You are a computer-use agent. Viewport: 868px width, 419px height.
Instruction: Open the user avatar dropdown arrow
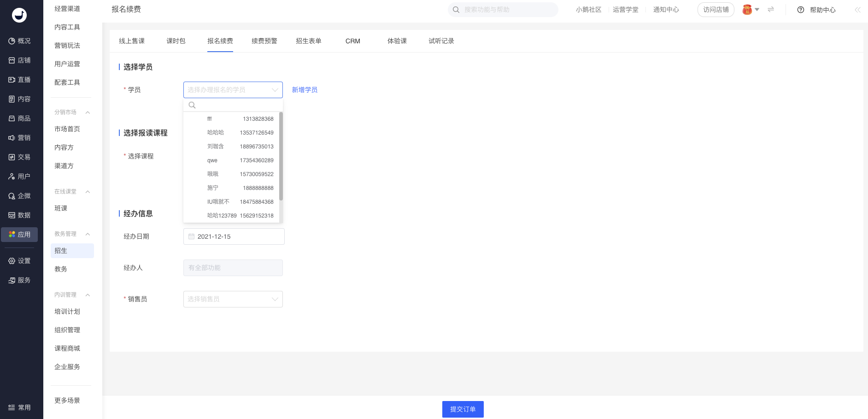[757, 10]
